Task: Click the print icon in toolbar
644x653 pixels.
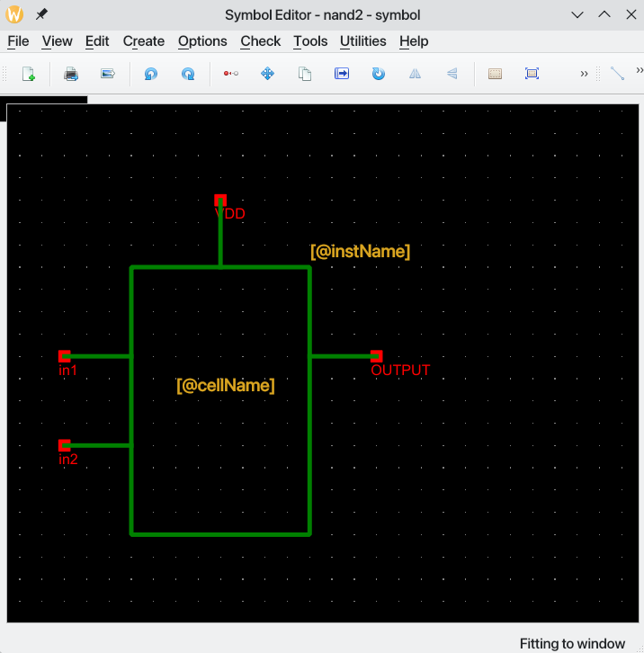Action: pyautogui.click(x=70, y=74)
